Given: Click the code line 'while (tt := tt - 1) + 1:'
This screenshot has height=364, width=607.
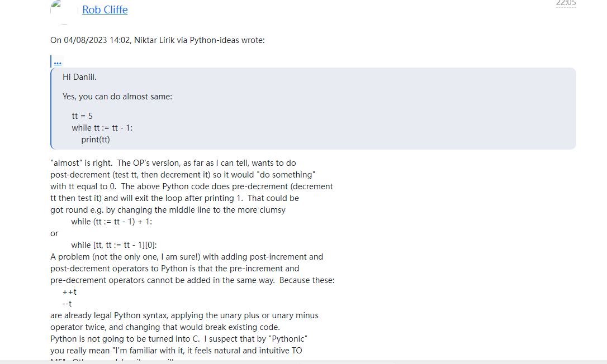Looking at the screenshot, I should tap(111, 222).
